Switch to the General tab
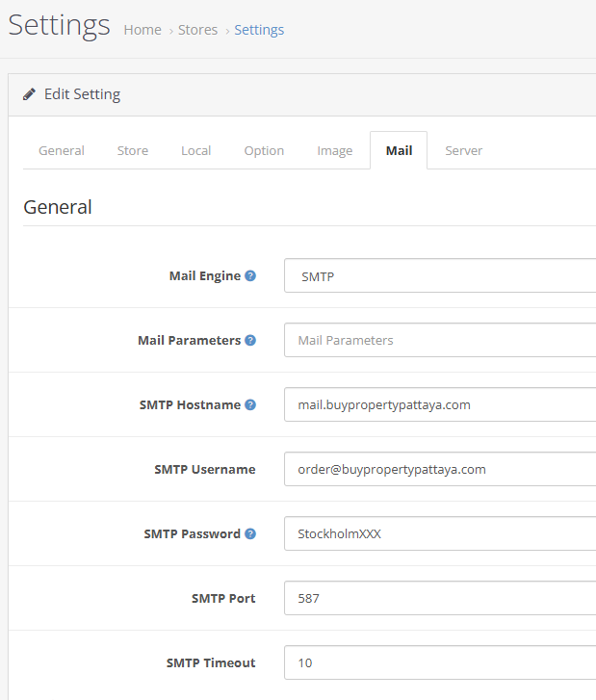This screenshot has width=596, height=700. pyautogui.click(x=62, y=150)
